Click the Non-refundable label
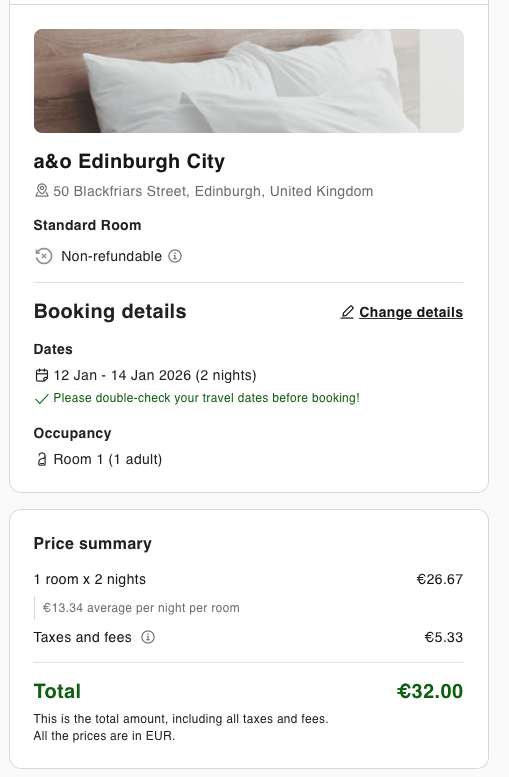Image resolution: width=509 pixels, height=777 pixels. coord(112,256)
